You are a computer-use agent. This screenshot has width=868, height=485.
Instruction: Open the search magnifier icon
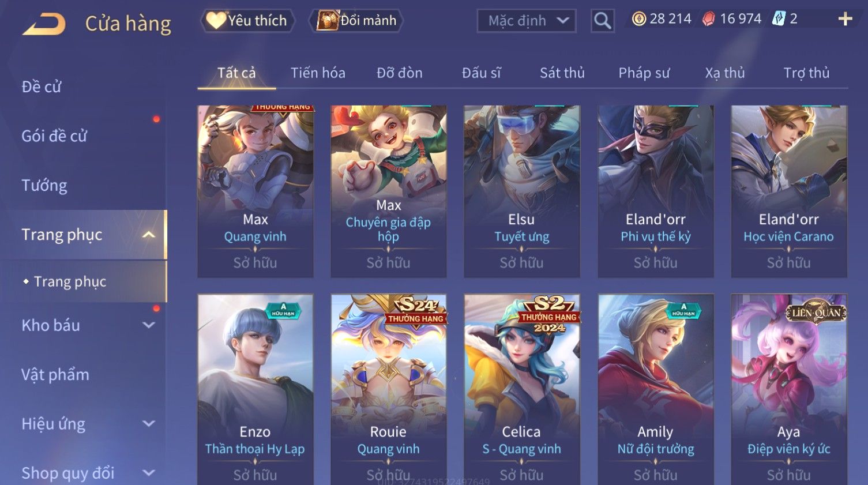point(603,21)
